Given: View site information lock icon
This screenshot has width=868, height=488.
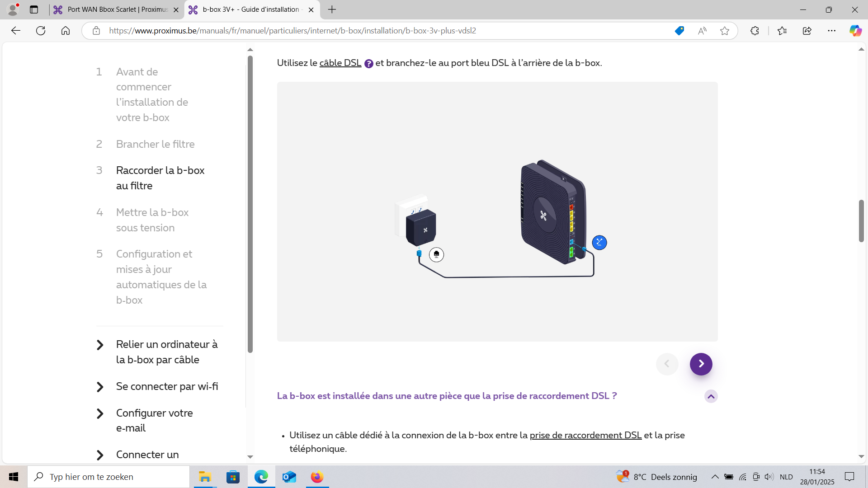Looking at the screenshot, I should point(96,31).
